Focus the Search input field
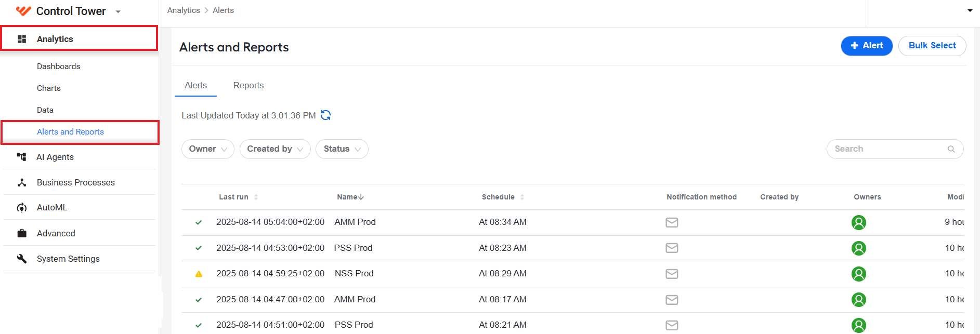The height and width of the screenshot is (334, 980). (x=895, y=149)
